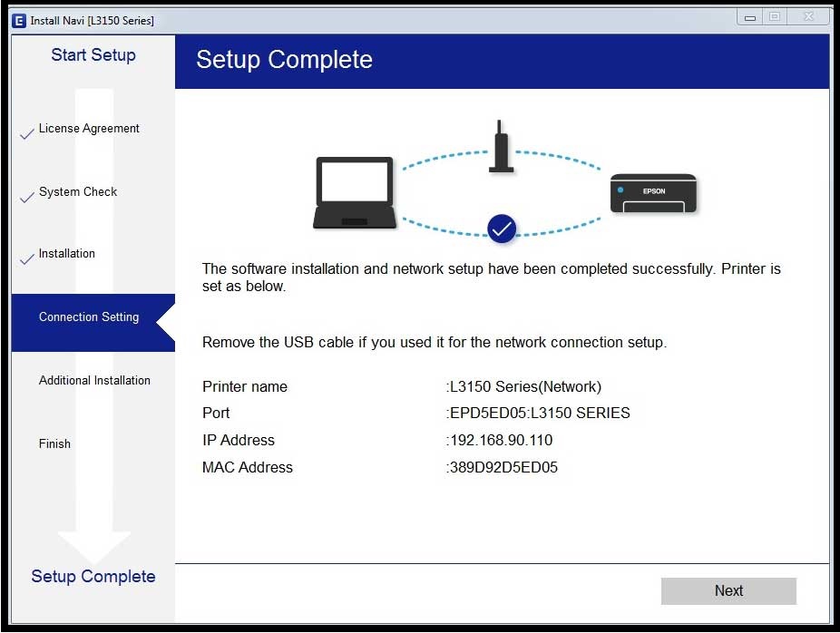The width and height of the screenshot is (840, 633).
Task: Go to the Finish step
Action: (54, 443)
